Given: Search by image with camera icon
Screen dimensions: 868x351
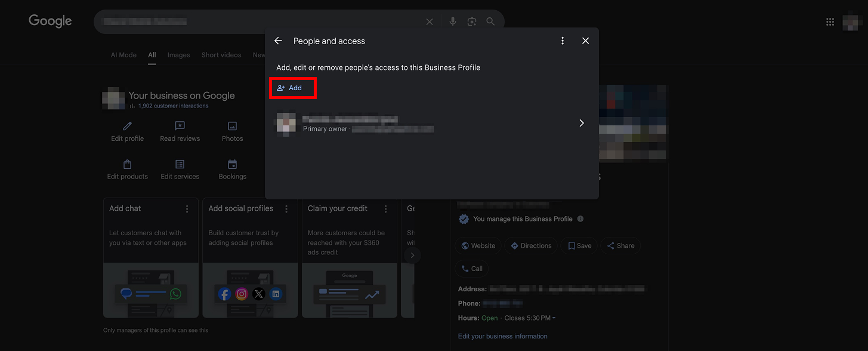Looking at the screenshot, I should point(472,21).
